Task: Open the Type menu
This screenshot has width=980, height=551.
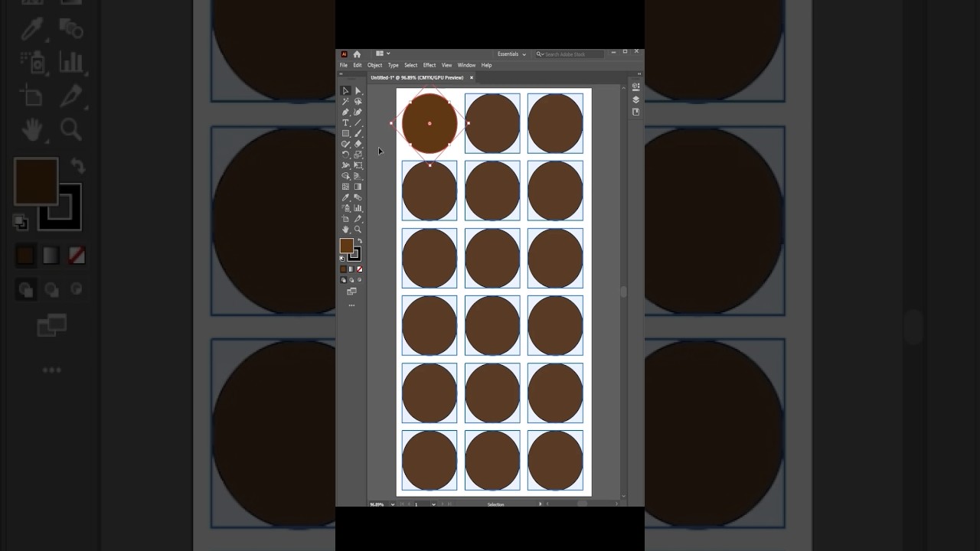Action: [x=394, y=65]
